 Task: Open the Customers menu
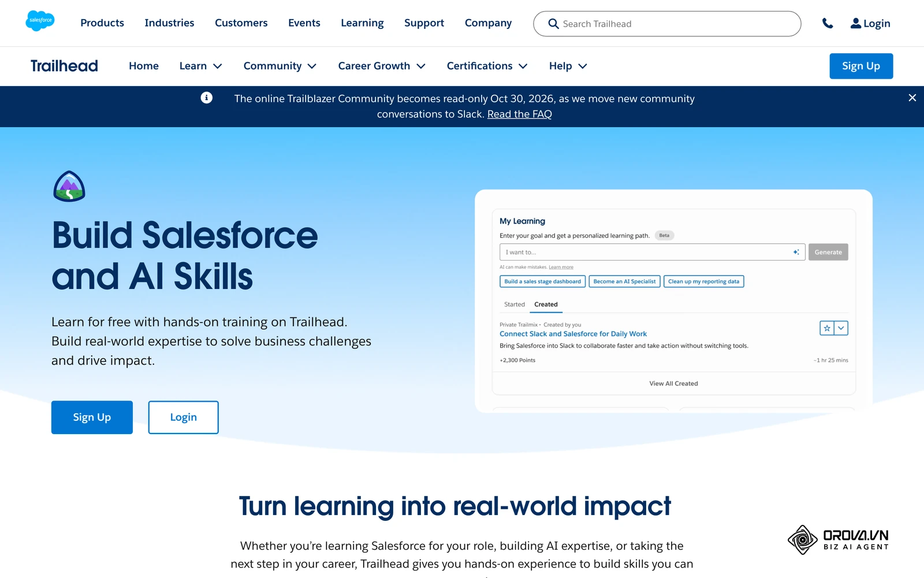point(241,23)
